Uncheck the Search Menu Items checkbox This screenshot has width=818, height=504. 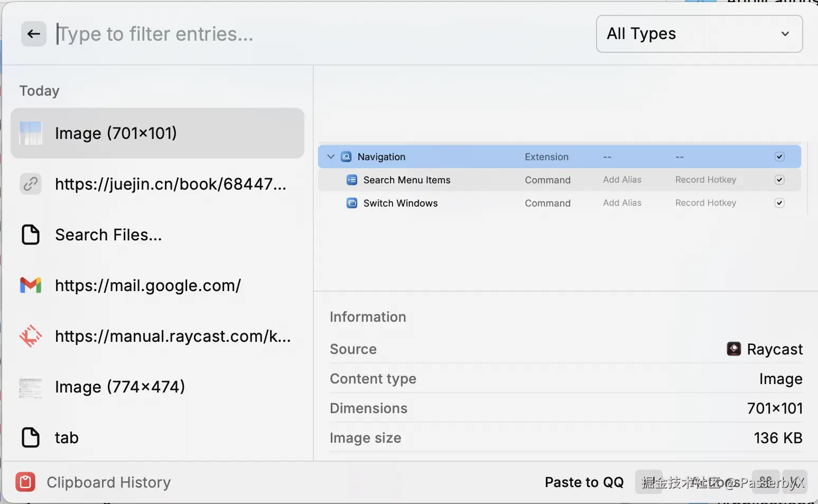(x=779, y=180)
